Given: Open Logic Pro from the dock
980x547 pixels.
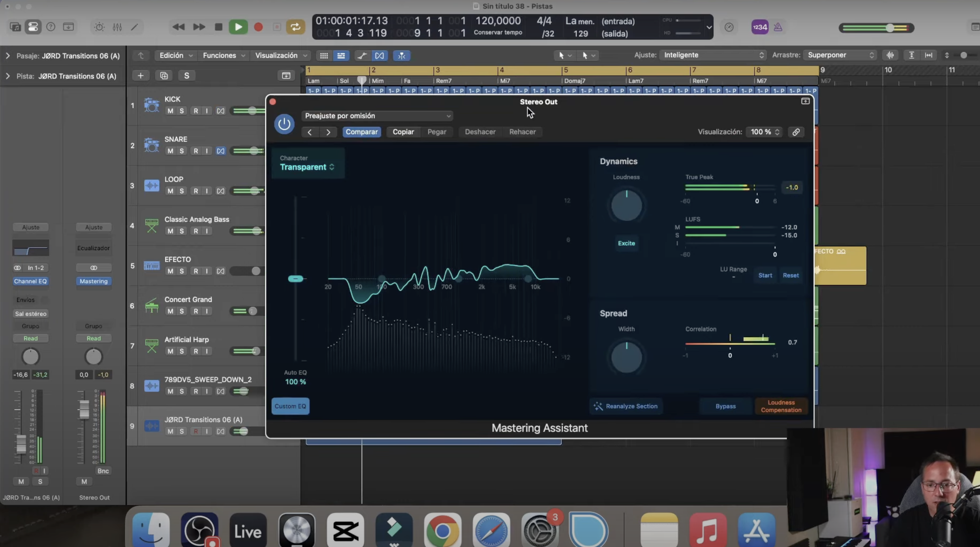Looking at the screenshot, I should coord(296,530).
